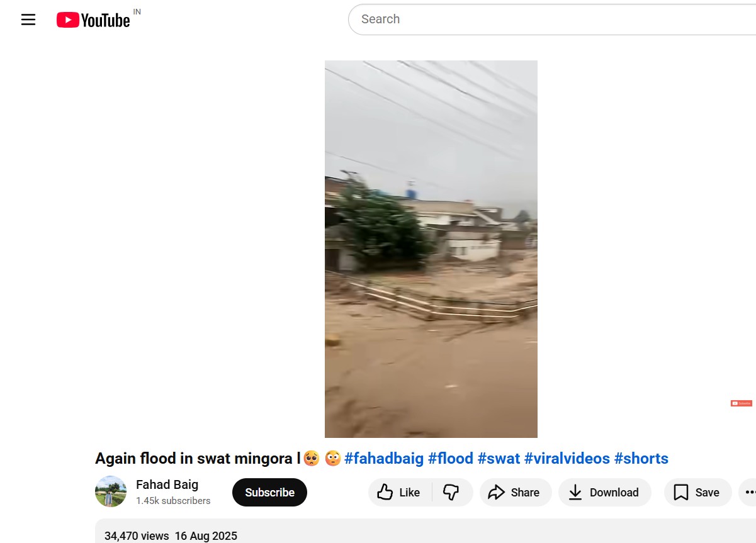Open the three-dot more actions menu
Viewport: 756px width, 543px height.
pos(749,493)
